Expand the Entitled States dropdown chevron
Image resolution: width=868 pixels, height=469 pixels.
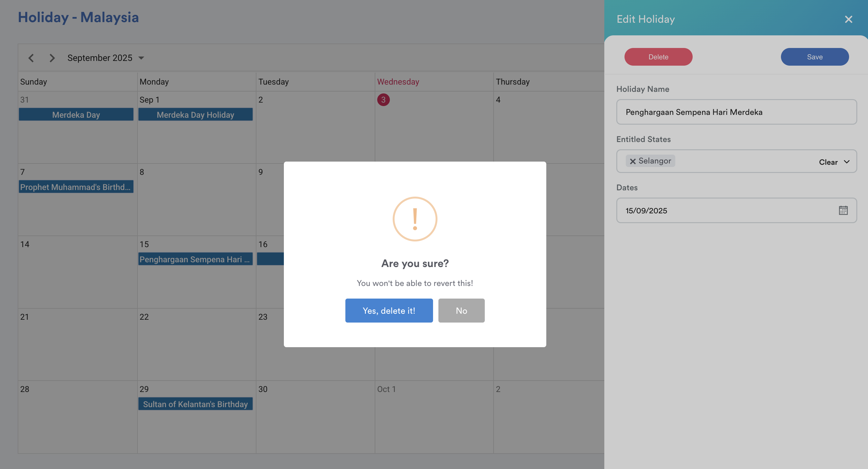pyautogui.click(x=847, y=162)
